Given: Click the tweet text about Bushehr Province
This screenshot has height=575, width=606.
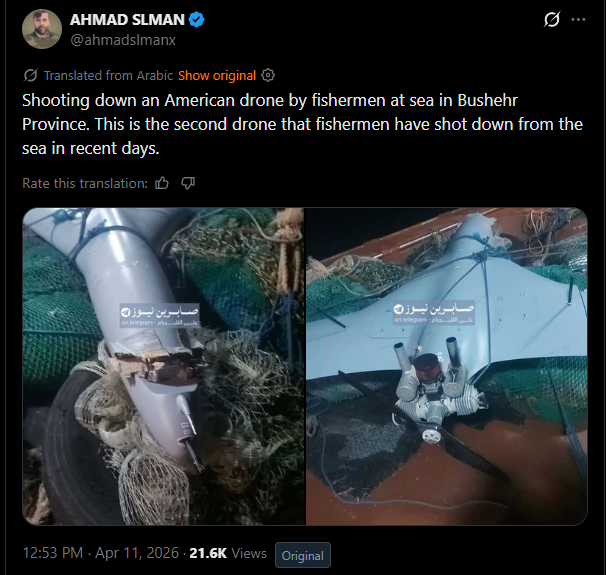Looking at the screenshot, I should [302, 124].
